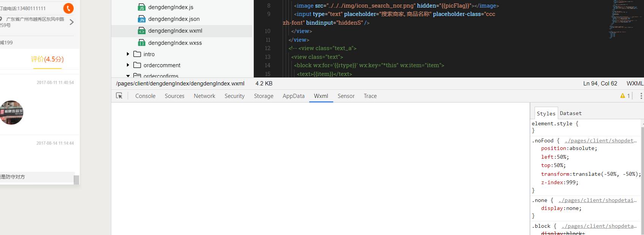Click the z-index:999 declaration

tap(560, 183)
